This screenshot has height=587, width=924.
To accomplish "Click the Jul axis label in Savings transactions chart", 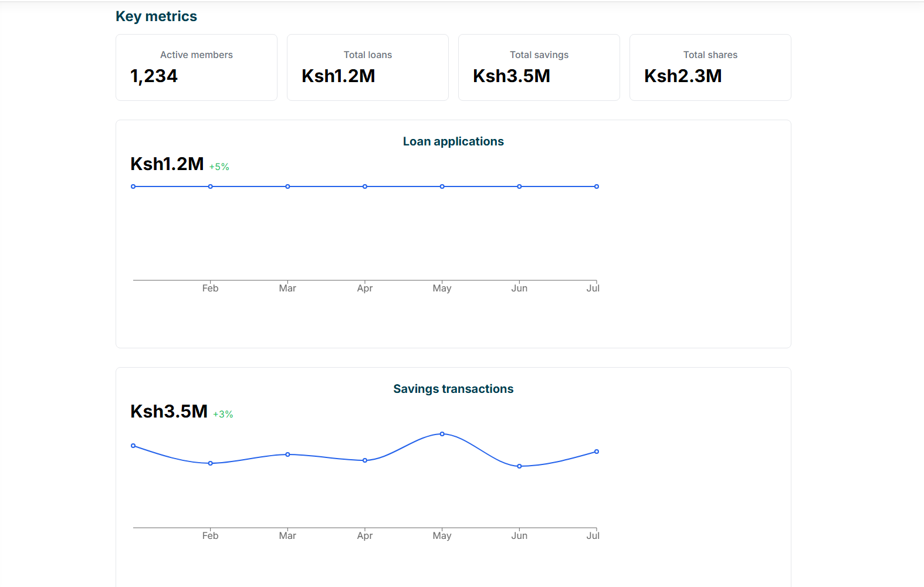I will [593, 536].
